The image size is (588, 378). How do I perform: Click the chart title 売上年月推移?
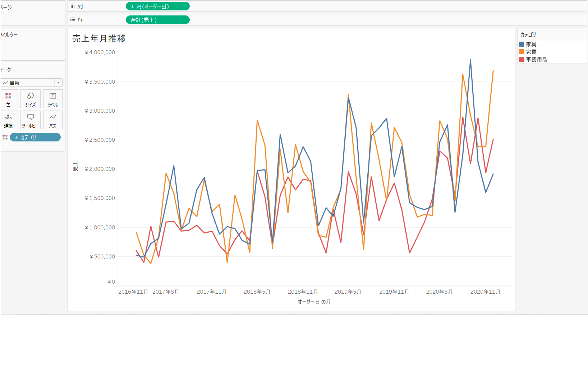point(99,38)
